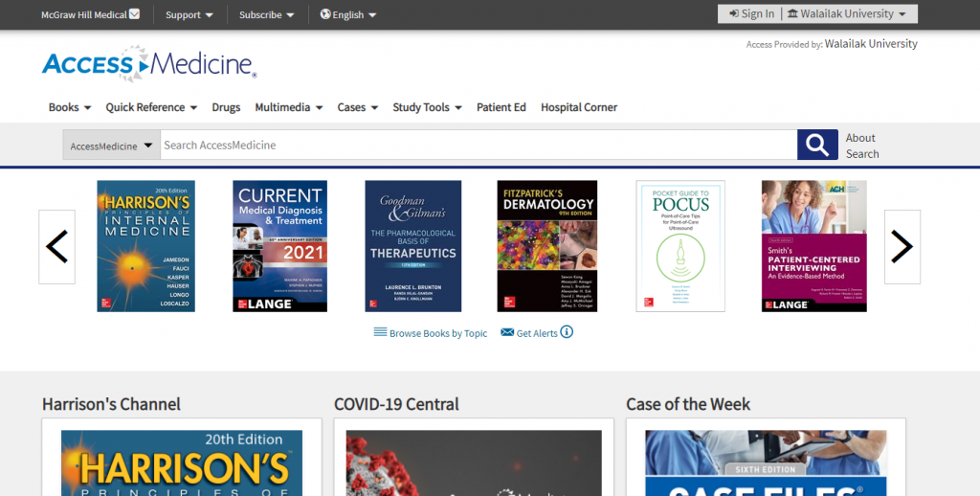Open the Patient Ed section
The image size is (980, 496).
pyautogui.click(x=501, y=107)
